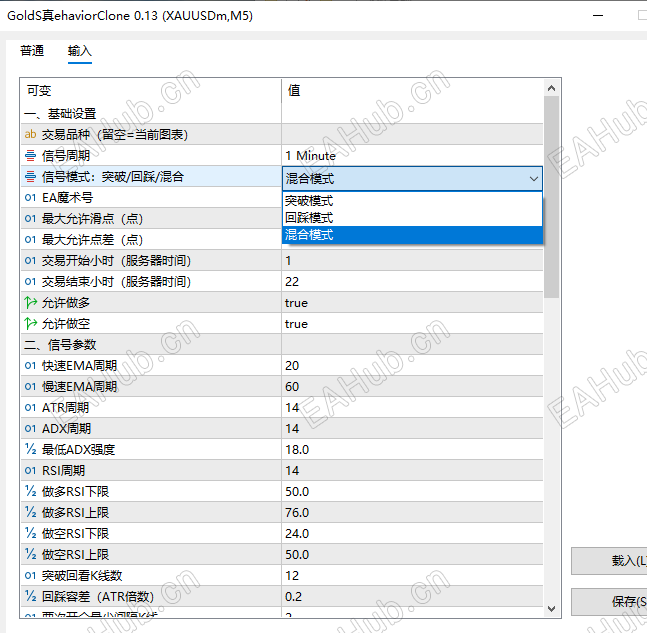Choose 混合模式 option in dropdown list
This screenshot has width=647, height=633.
(x=412, y=235)
